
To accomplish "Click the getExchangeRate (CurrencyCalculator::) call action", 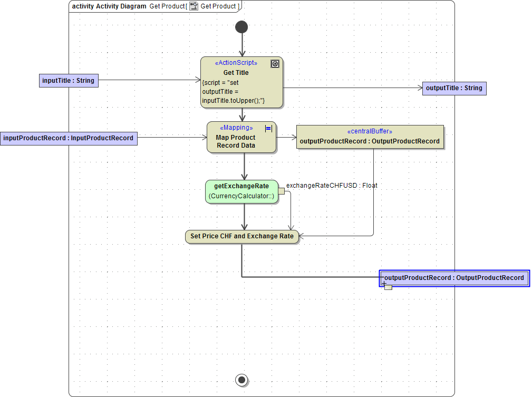I will [241, 191].
